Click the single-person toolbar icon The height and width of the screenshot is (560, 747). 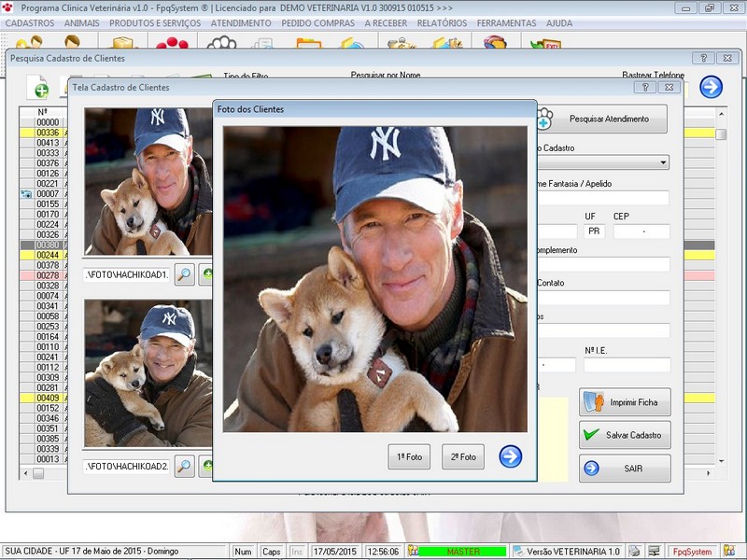(73, 42)
